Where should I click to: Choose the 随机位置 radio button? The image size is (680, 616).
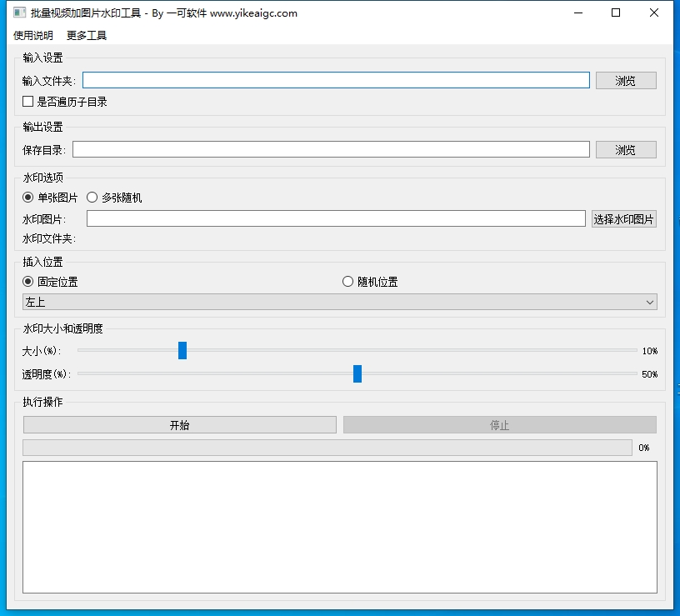[x=348, y=282]
